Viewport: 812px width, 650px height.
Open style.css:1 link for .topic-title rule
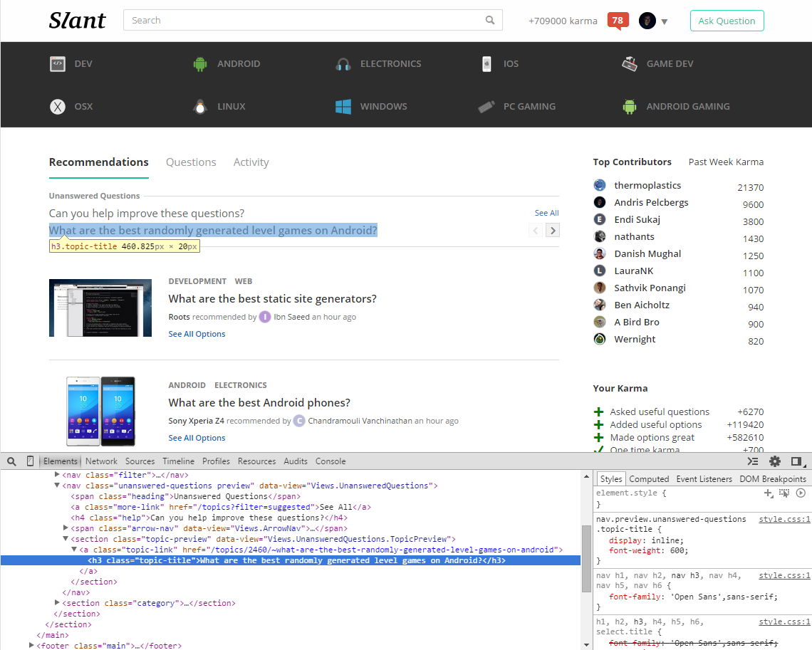tap(784, 519)
